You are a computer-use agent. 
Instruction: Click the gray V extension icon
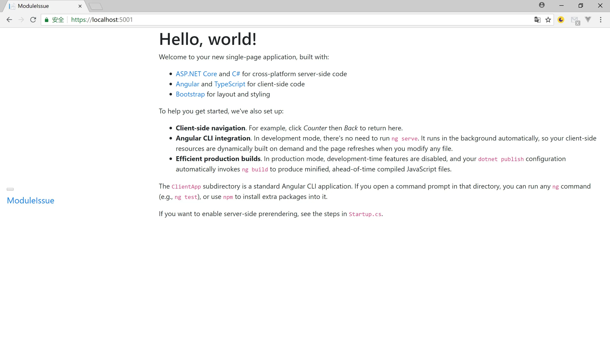click(588, 19)
